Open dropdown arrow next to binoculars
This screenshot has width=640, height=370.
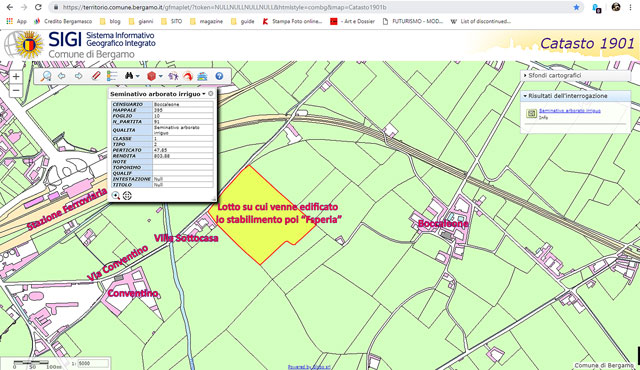pyautogui.click(x=138, y=76)
